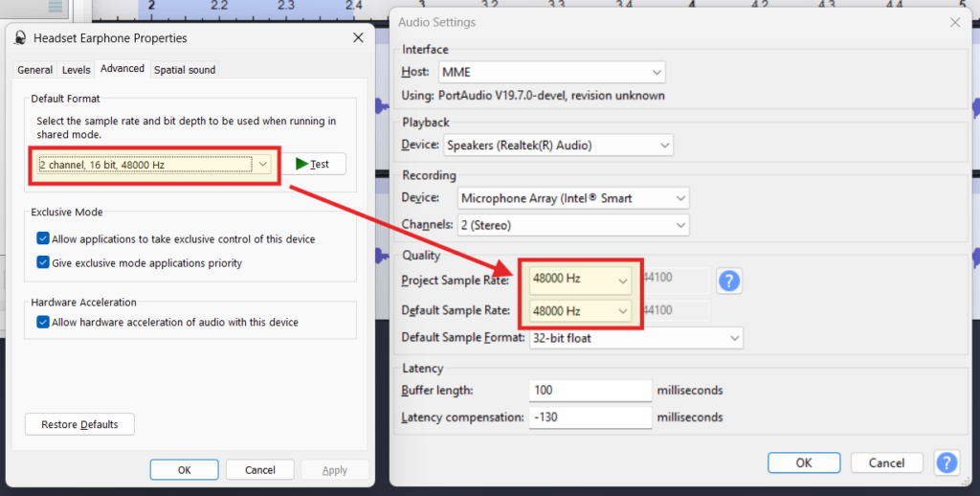Switch to the General tab
The height and width of the screenshot is (496, 980).
(35, 70)
